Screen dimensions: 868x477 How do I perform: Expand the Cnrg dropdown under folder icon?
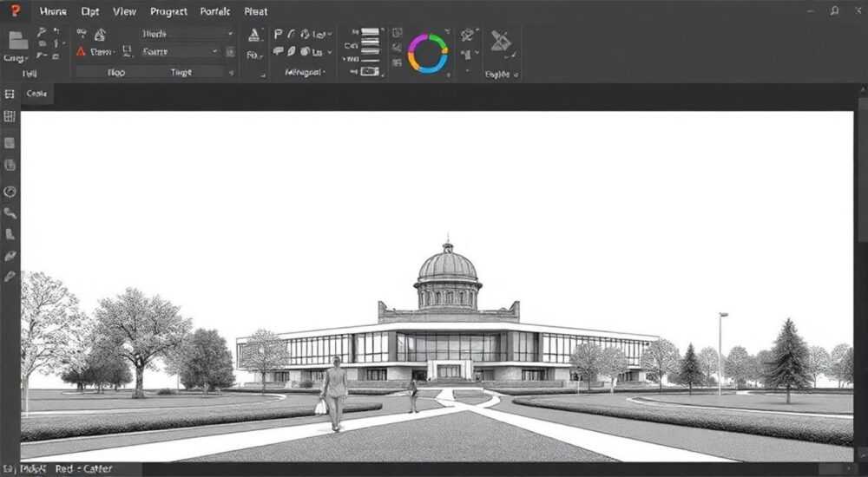[x=16, y=58]
